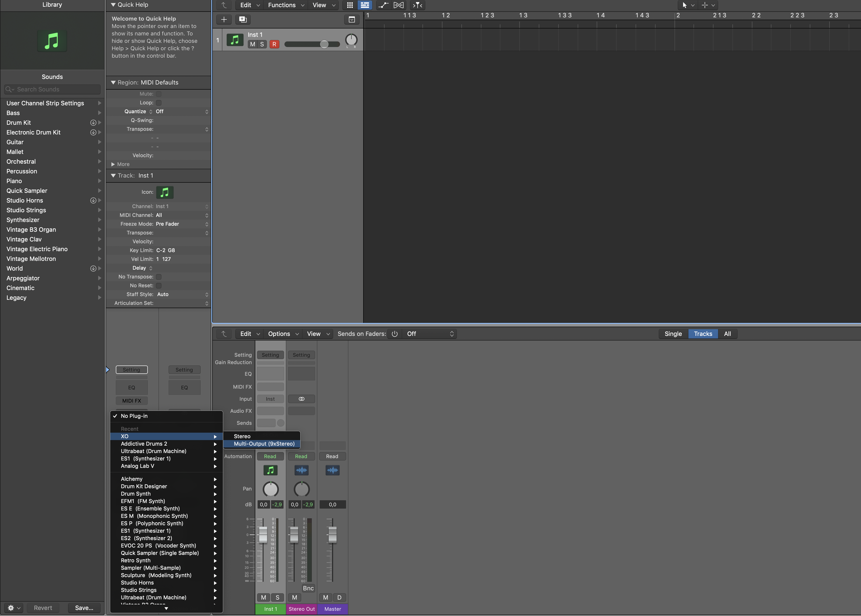
Task: Click the back arrow in mixer toolbar
Action: pyautogui.click(x=224, y=334)
